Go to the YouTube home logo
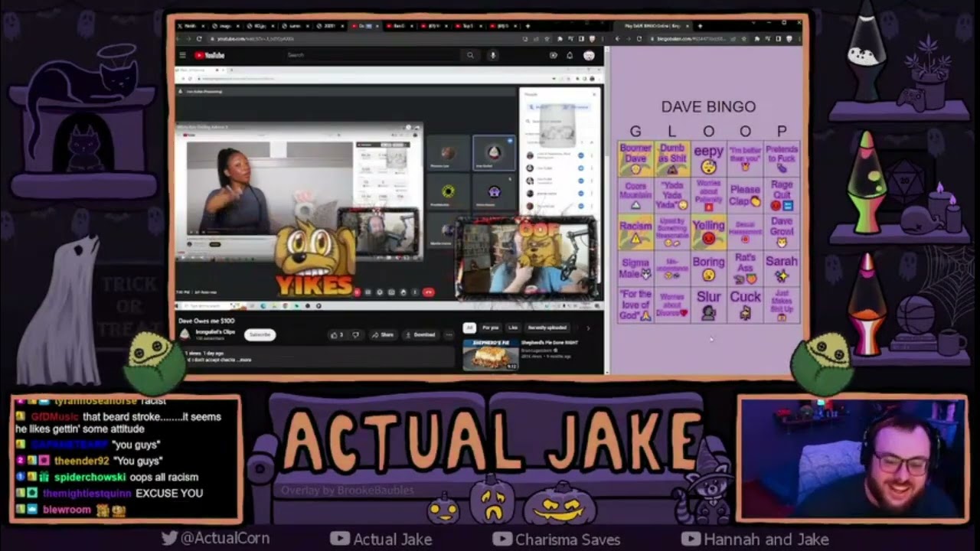 (209, 55)
